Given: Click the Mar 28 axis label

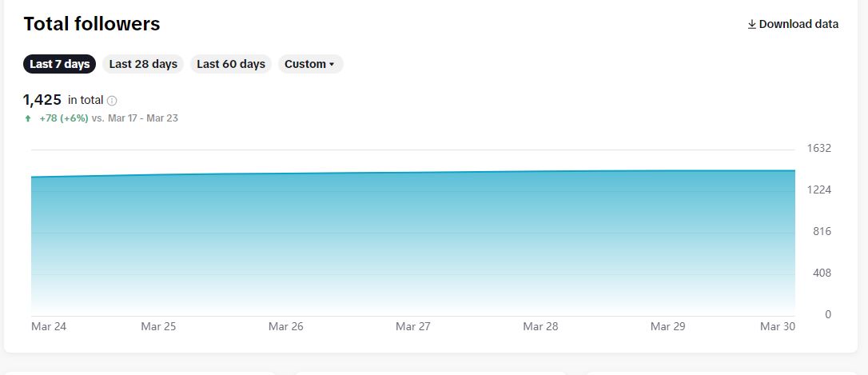Looking at the screenshot, I should coord(540,327).
